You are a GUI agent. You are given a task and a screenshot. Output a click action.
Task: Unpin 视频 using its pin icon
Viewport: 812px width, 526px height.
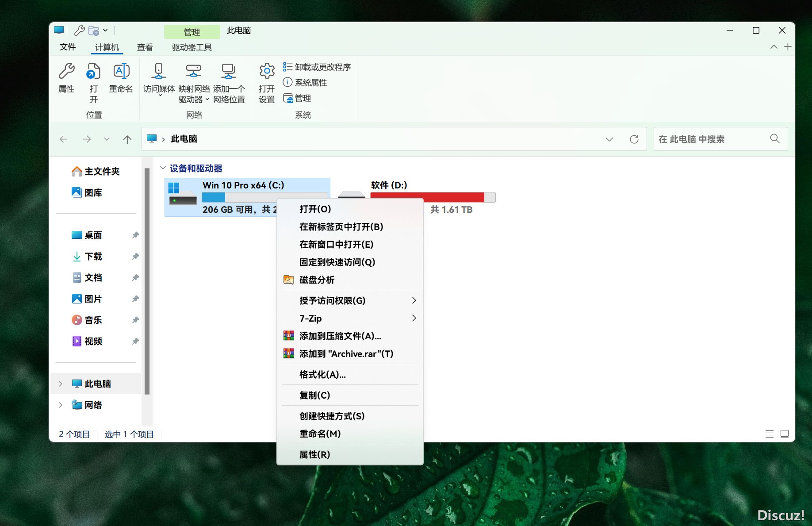(135, 342)
